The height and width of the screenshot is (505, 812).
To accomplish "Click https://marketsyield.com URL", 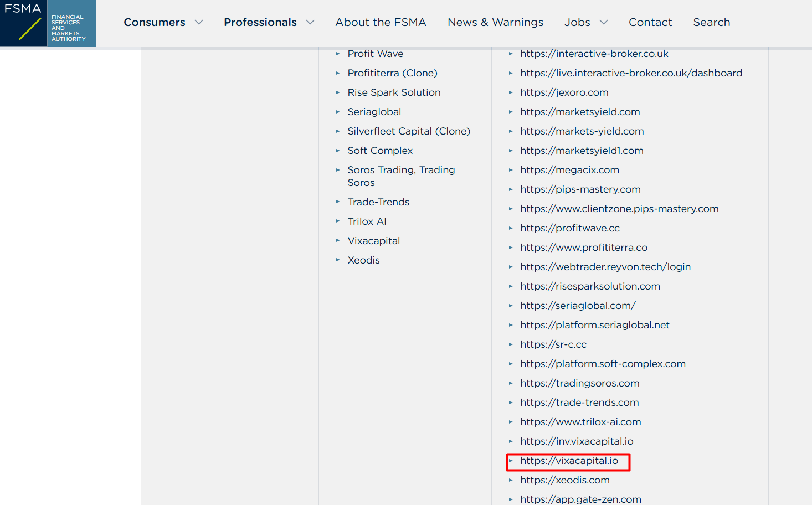I will 580,112.
